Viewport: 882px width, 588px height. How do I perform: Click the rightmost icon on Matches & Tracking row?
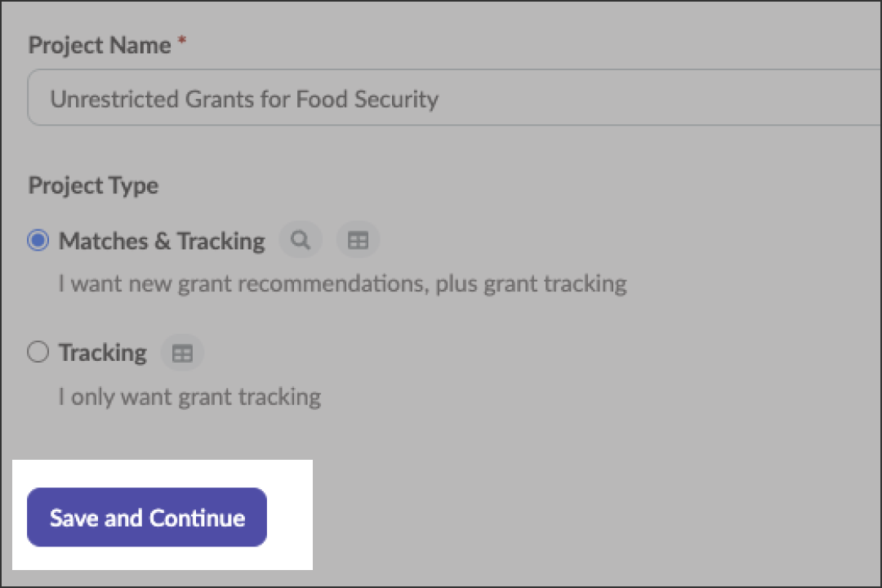click(358, 239)
